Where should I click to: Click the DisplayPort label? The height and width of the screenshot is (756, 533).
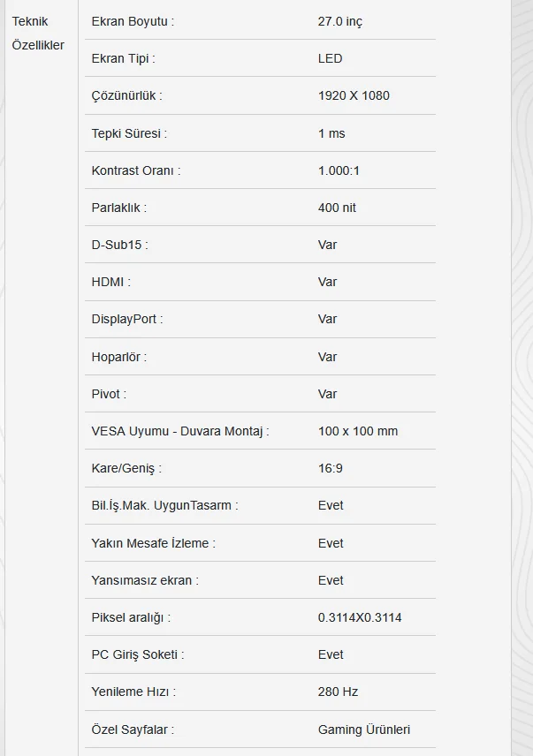coord(126,319)
